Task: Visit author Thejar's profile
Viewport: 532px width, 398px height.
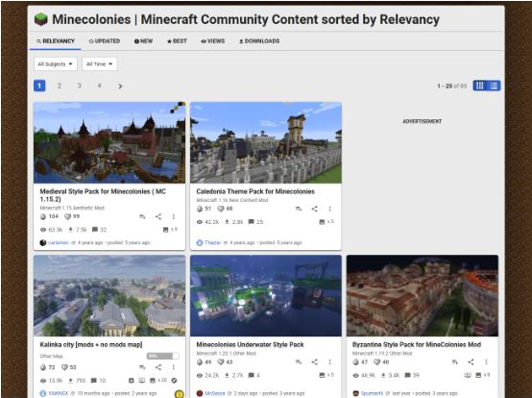Action: (x=213, y=243)
